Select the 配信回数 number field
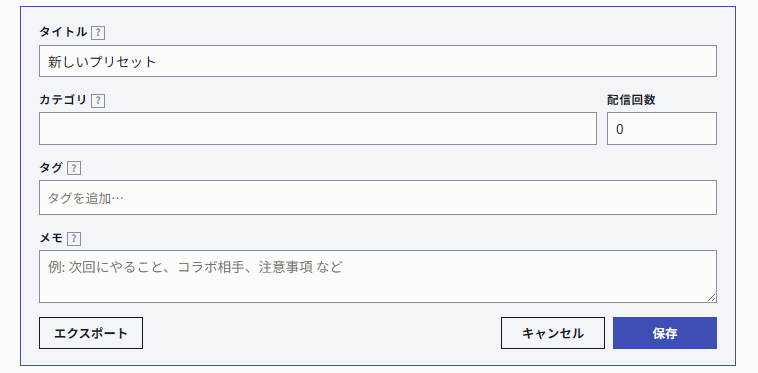The height and width of the screenshot is (373, 758). pos(662,129)
